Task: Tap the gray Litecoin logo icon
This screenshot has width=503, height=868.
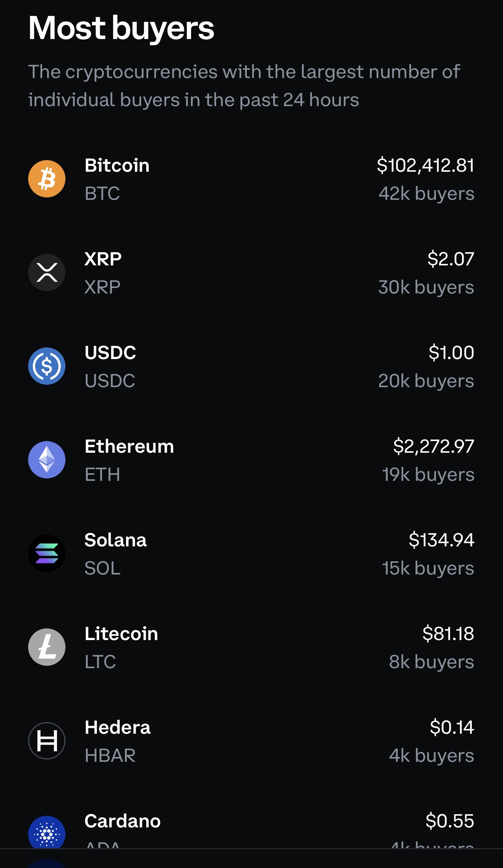Action: pyautogui.click(x=47, y=647)
